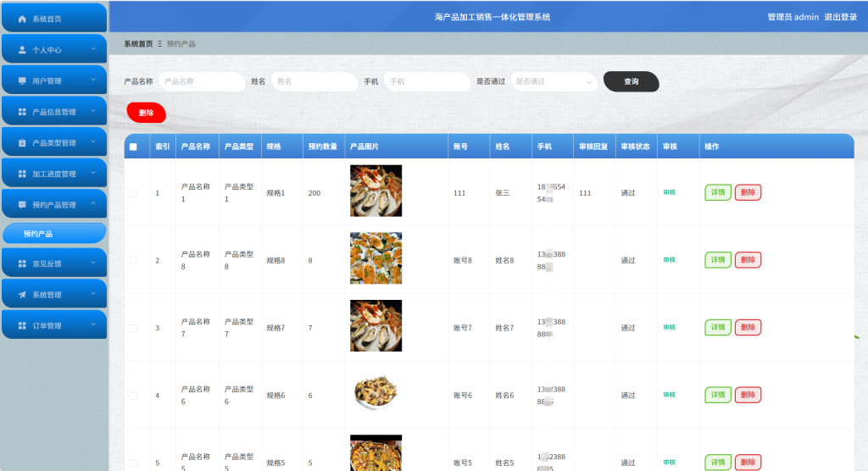Click the chat icon beside 预约产品管理

(22, 205)
